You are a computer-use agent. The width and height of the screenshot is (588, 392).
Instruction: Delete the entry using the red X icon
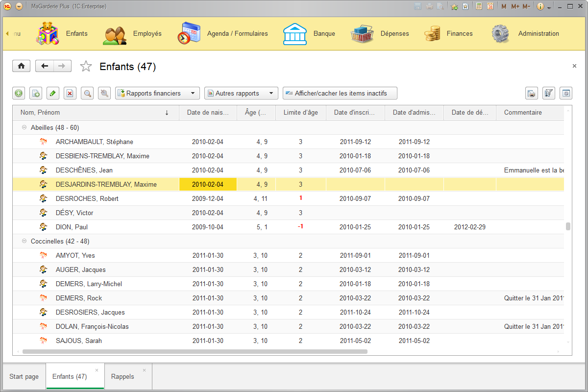pyautogui.click(x=70, y=93)
